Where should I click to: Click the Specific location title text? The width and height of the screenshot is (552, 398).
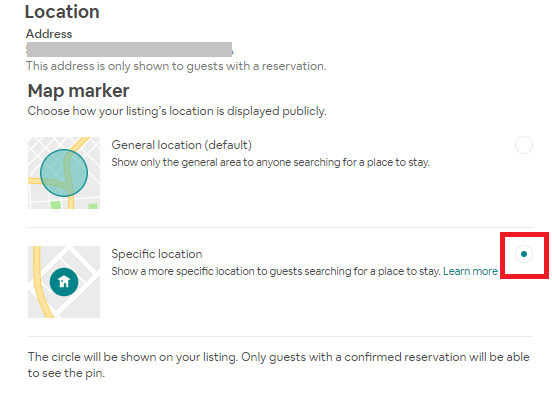tap(157, 254)
